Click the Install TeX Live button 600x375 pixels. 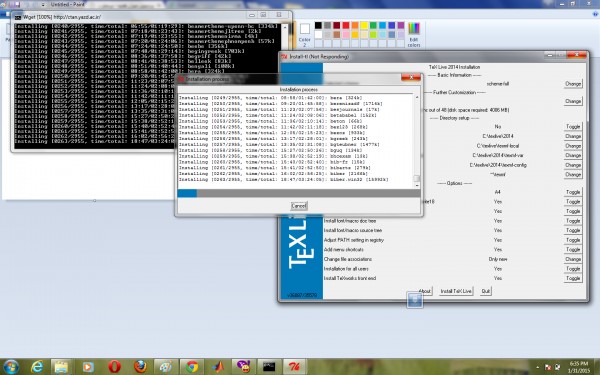coord(456,291)
